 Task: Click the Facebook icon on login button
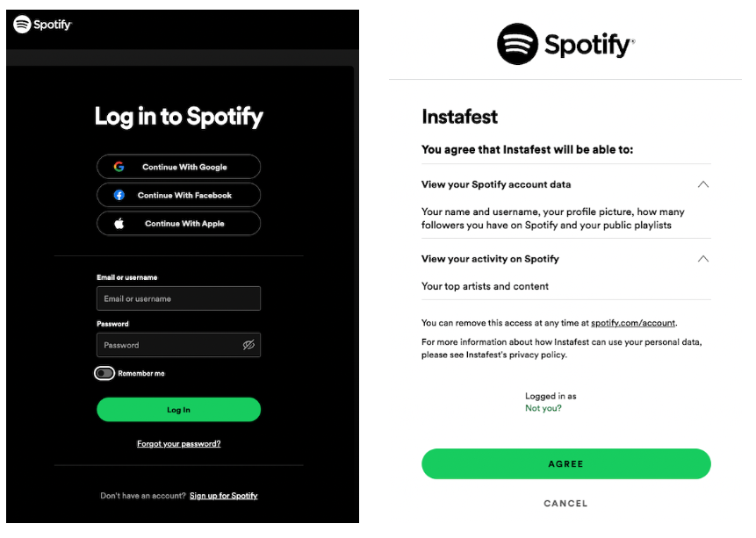[119, 195]
